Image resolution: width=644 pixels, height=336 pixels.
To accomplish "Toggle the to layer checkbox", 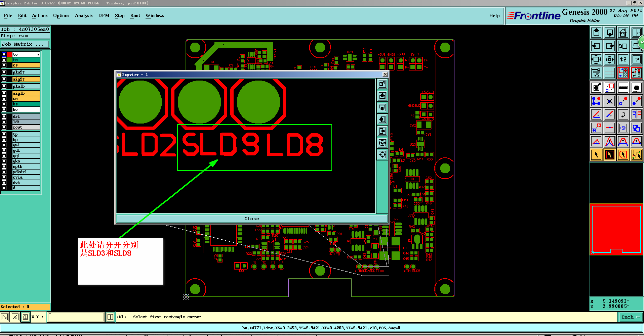I will click(4, 54).
